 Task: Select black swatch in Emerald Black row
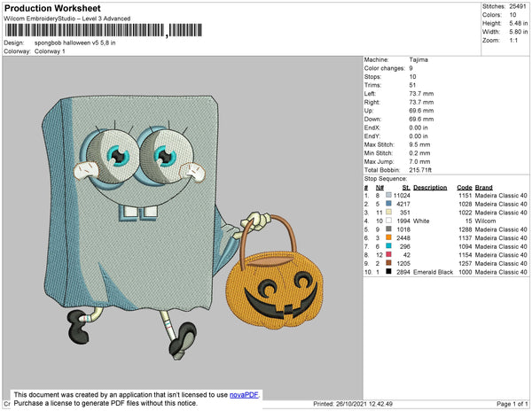click(x=388, y=271)
